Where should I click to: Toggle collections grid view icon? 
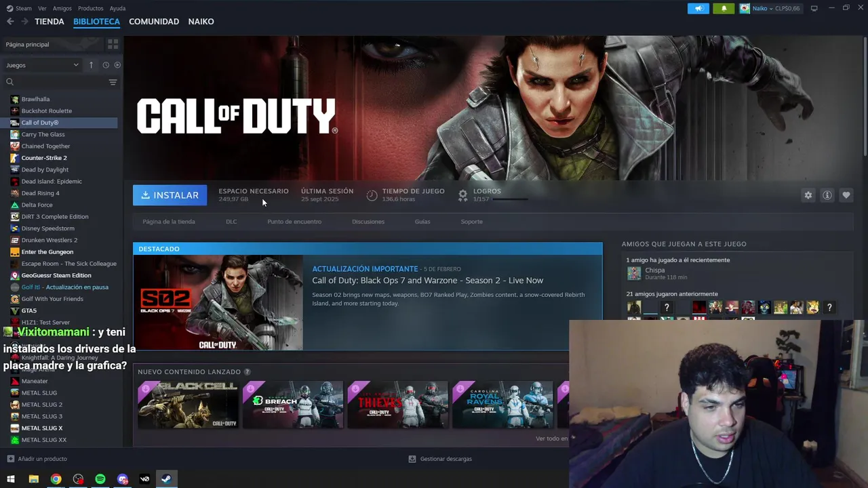pos(113,44)
